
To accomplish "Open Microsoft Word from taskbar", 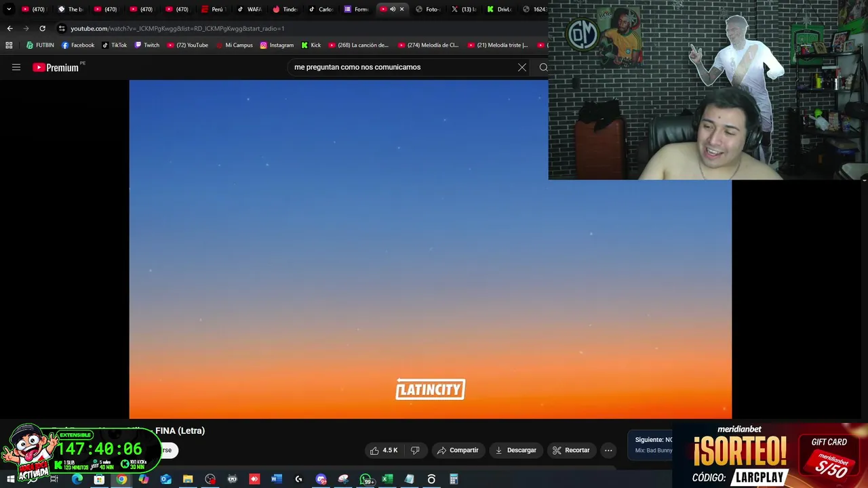I will [x=277, y=479].
